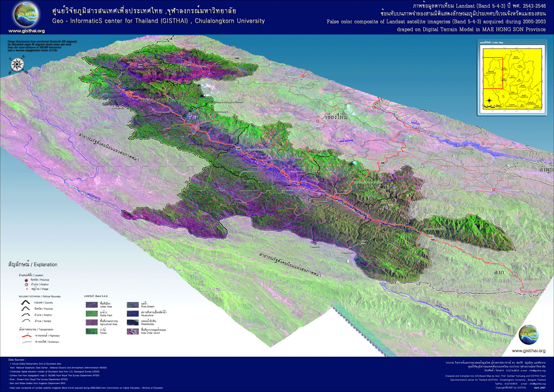The width and height of the screenshot is (554, 392).
Task: Click the Area under cloud legend swatch
Action: tap(133, 331)
